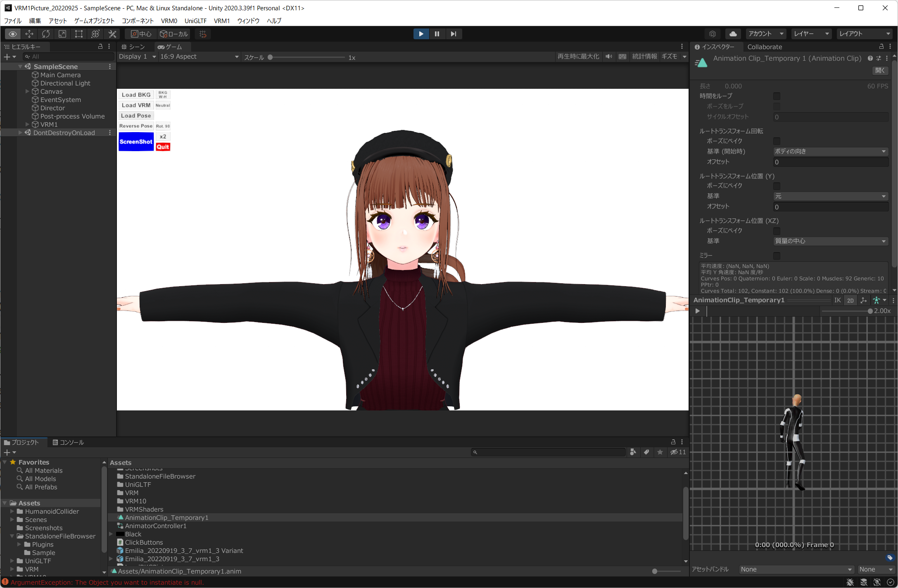The height and width of the screenshot is (588, 898).
Task: Lock the Hierarchy panel
Action: coord(100,47)
